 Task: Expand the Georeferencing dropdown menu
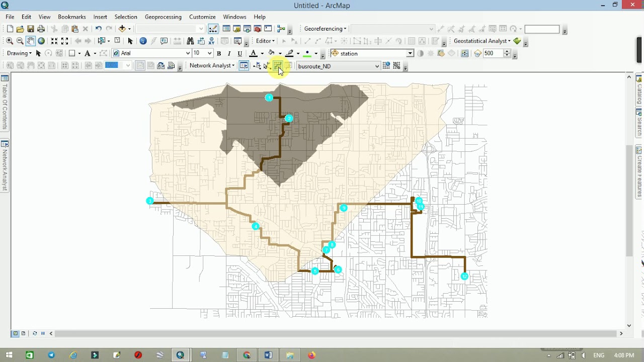click(x=325, y=29)
